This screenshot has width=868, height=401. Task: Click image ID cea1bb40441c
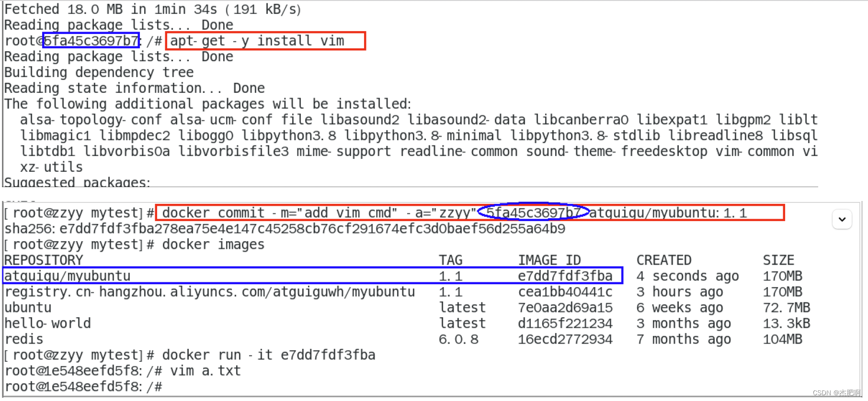pos(565,292)
